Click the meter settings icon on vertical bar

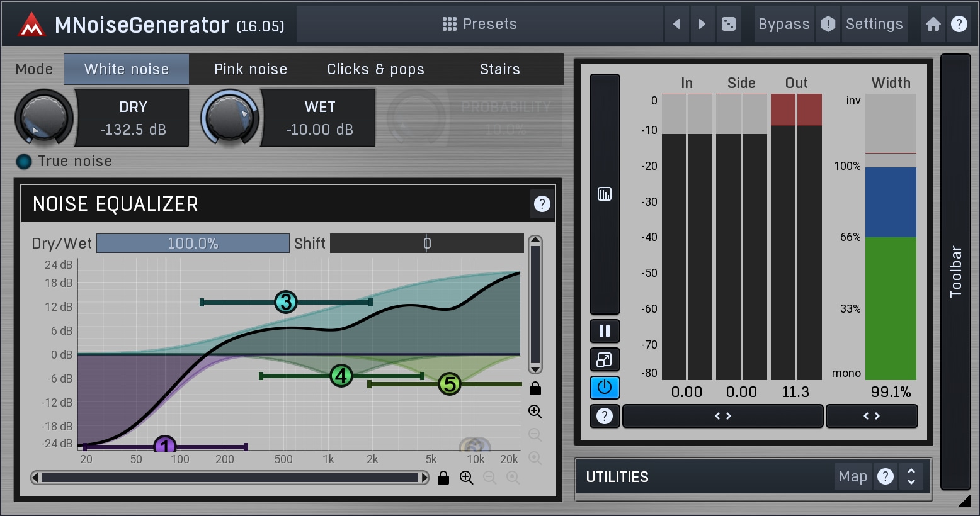[605, 194]
